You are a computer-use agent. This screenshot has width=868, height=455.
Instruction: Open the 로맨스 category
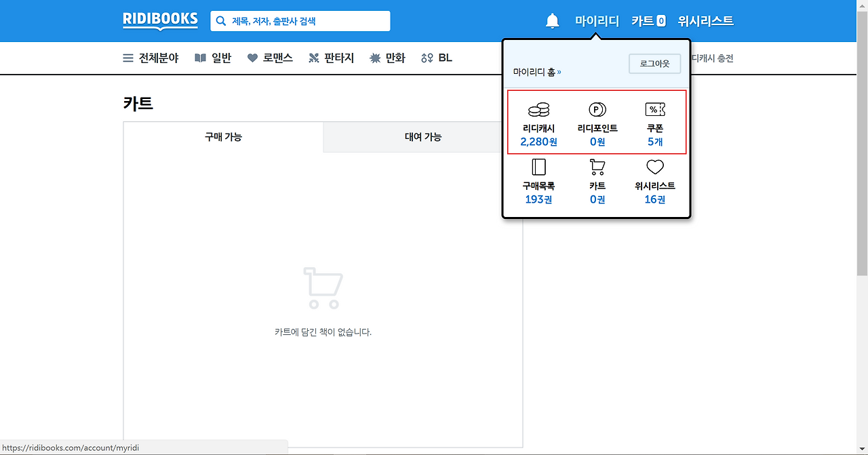pyautogui.click(x=270, y=58)
